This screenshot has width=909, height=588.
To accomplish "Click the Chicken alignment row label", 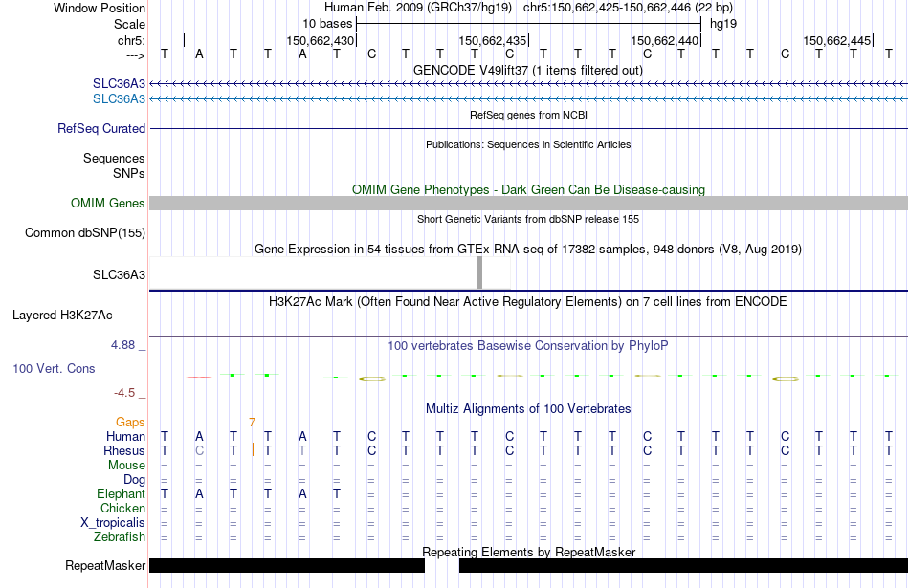I will point(122,508).
